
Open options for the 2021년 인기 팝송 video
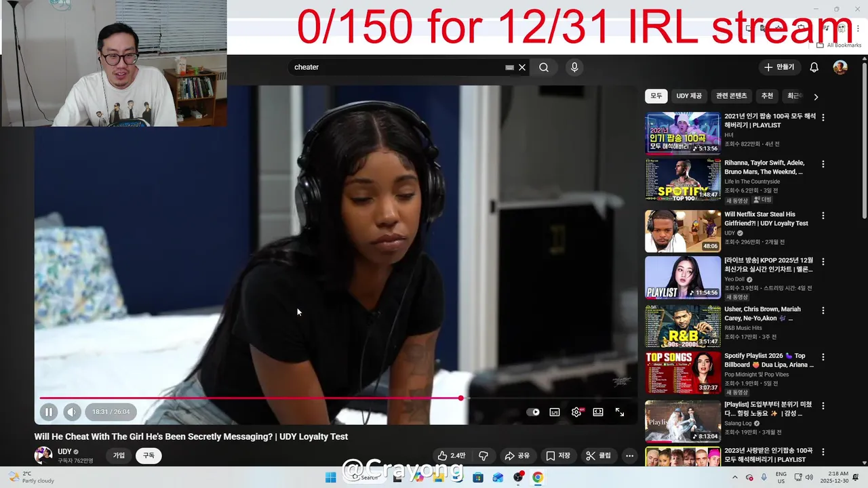(823, 117)
